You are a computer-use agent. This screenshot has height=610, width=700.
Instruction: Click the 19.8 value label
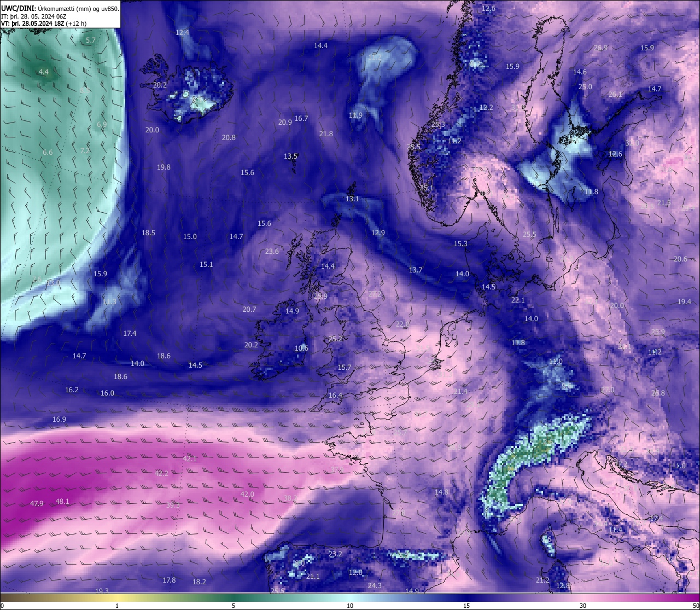click(x=164, y=167)
